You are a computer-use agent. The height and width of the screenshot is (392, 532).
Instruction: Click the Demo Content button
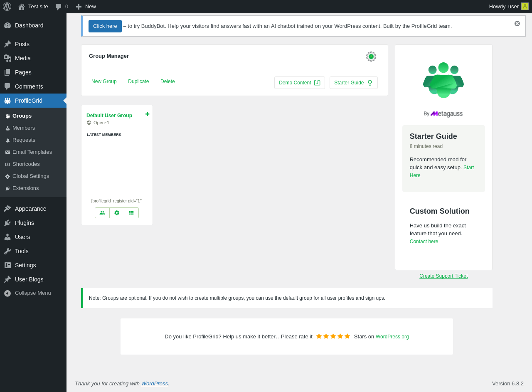pyautogui.click(x=300, y=83)
